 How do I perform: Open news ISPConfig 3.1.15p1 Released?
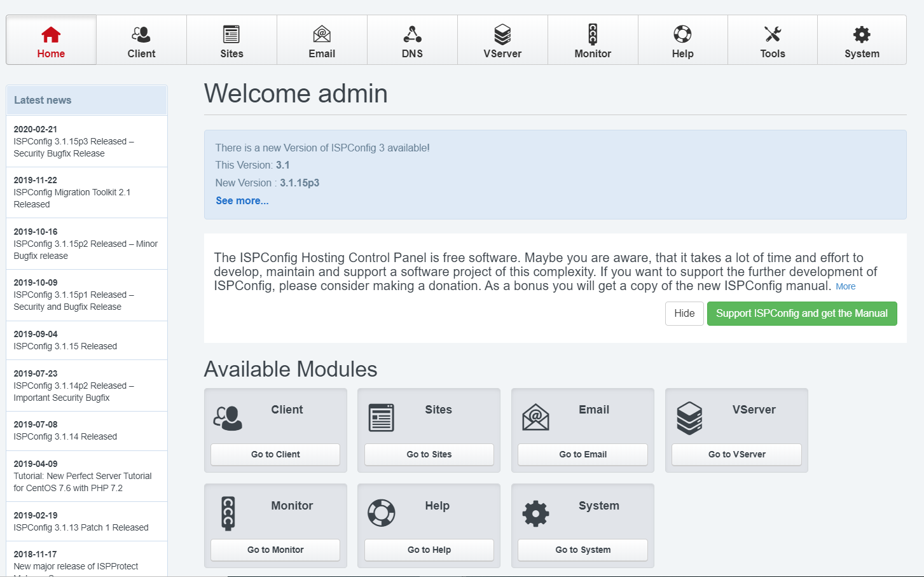tap(74, 301)
